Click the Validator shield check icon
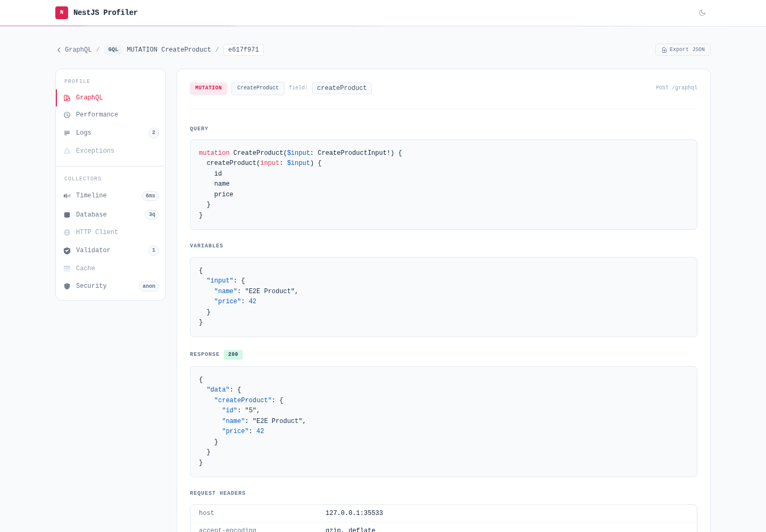Screen dimensions: 766x532 point(67,251)
